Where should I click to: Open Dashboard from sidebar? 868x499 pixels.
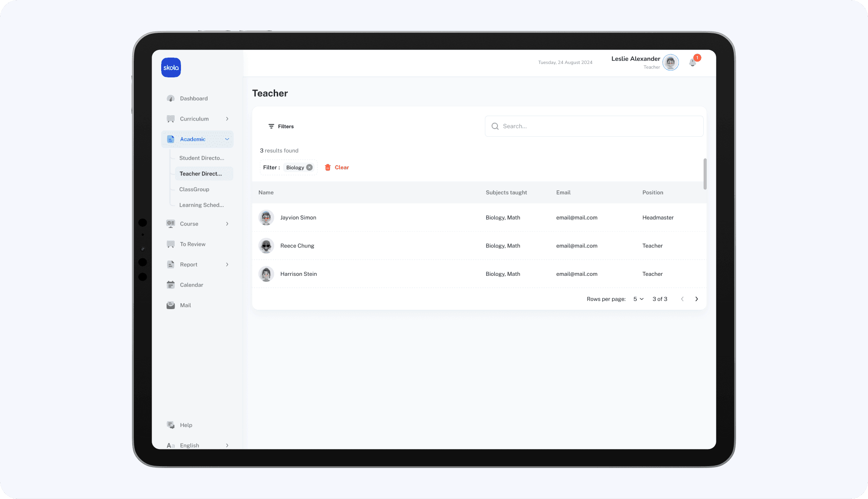(194, 99)
